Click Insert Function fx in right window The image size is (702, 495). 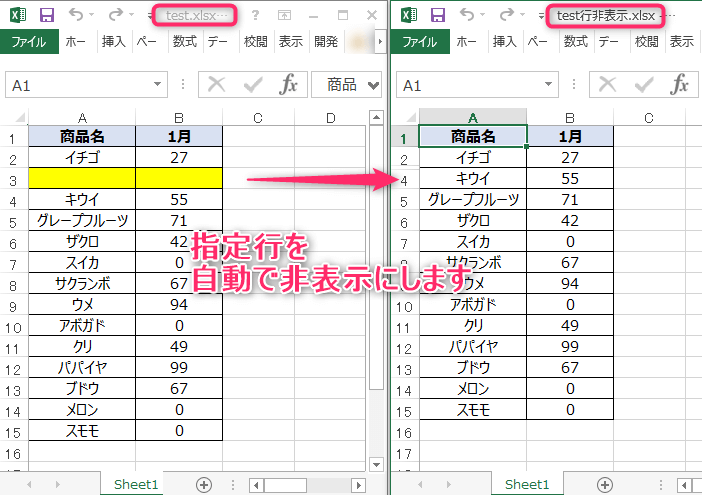point(679,85)
